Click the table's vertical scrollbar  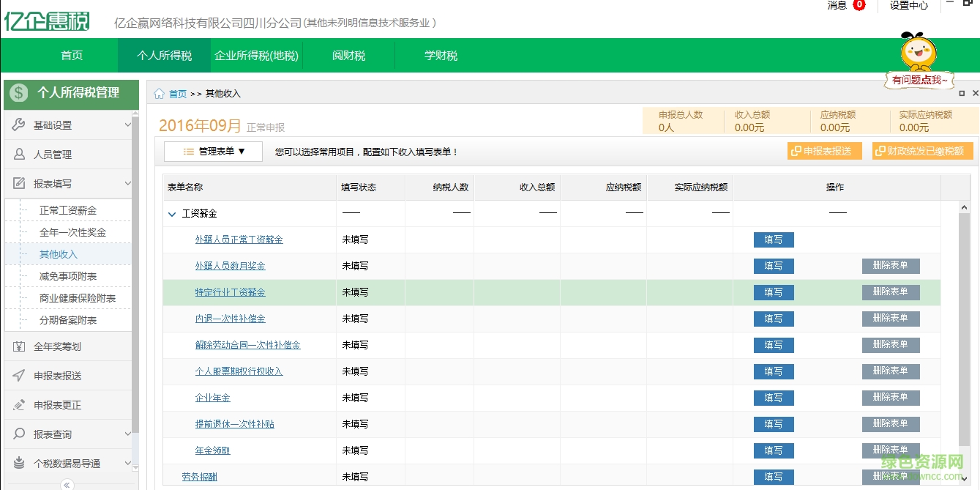point(963,330)
